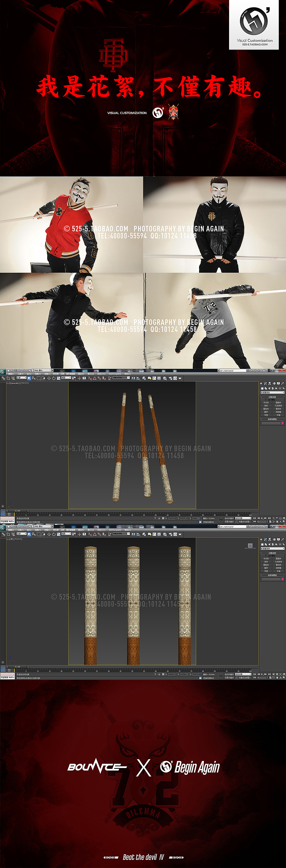Select Lights category icon in lower 3ds Max panel
This screenshot has width=286, height=868.
click(269, 545)
